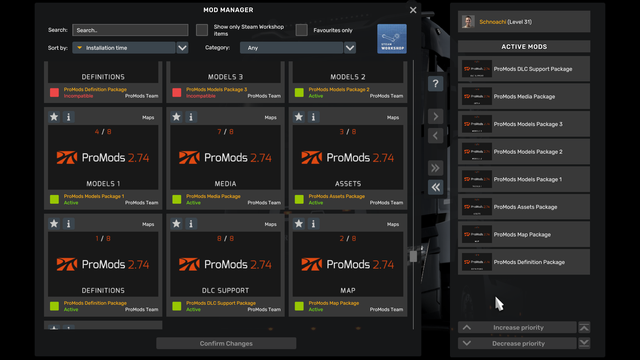Open the Category Any dropdown

pyautogui.click(x=291, y=48)
